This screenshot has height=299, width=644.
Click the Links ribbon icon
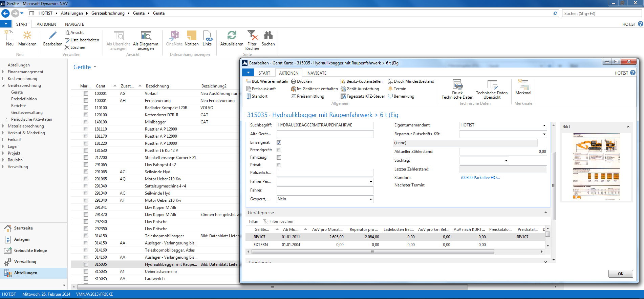point(207,38)
